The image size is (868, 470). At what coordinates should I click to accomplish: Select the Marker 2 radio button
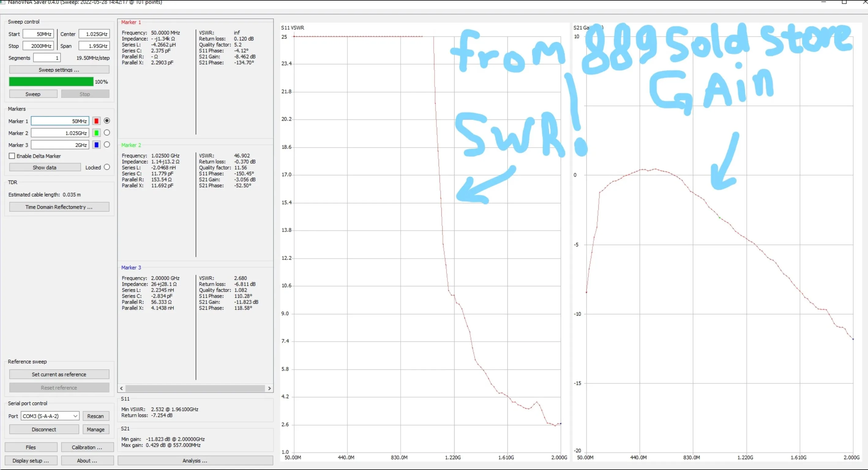107,133
